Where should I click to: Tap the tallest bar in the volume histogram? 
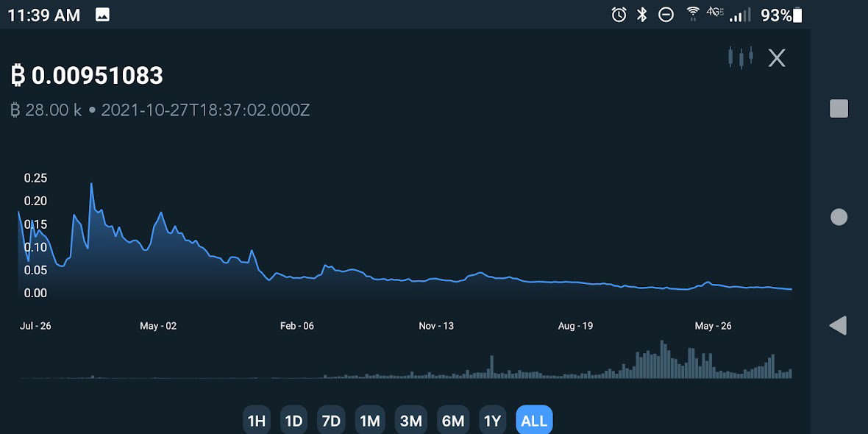pos(661,359)
